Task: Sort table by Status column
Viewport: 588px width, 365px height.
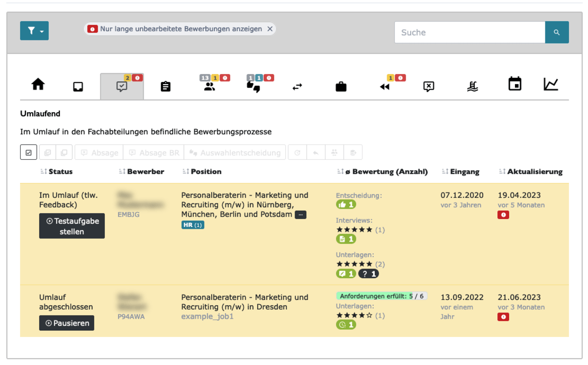Action: (56, 171)
